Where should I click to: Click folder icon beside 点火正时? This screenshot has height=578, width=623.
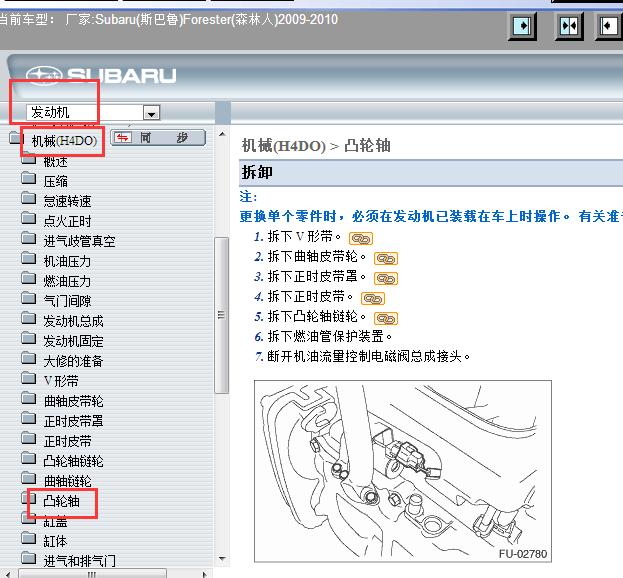28,218
